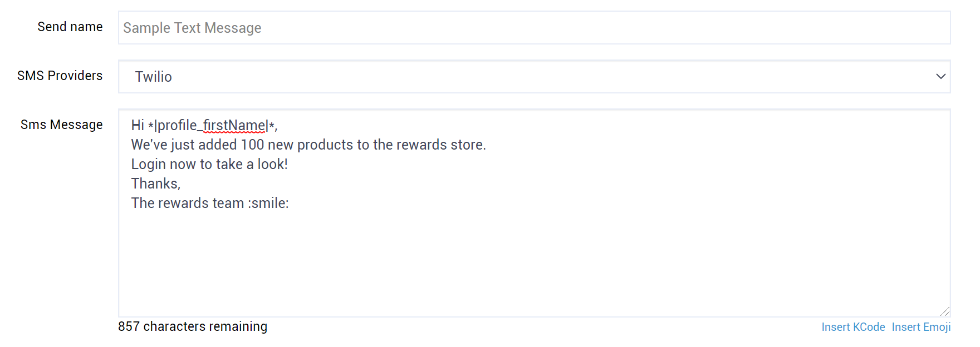Click the dropdown chevron arrow for SMS Providers

click(940, 76)
